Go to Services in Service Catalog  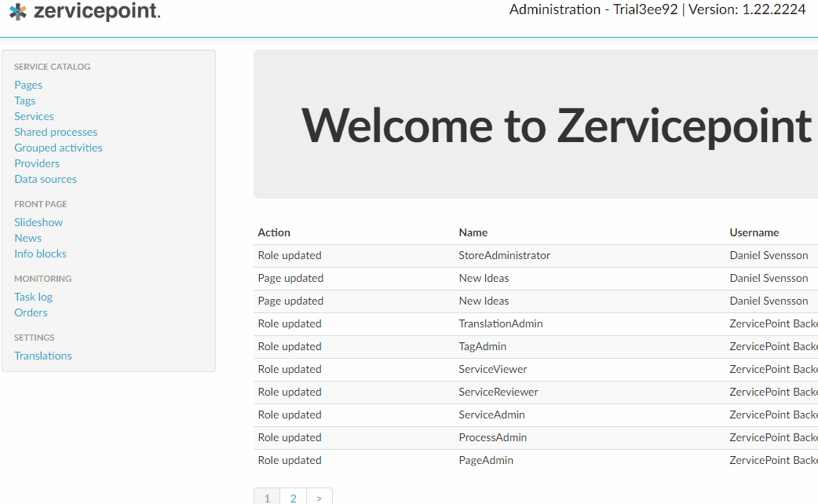(34, 116)
